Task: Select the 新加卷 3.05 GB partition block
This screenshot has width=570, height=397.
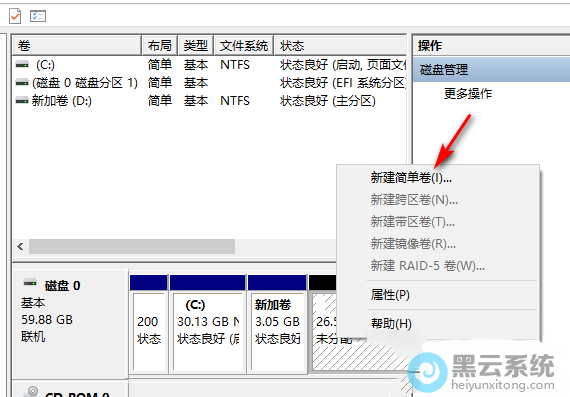Action: (x=277, y=324)
